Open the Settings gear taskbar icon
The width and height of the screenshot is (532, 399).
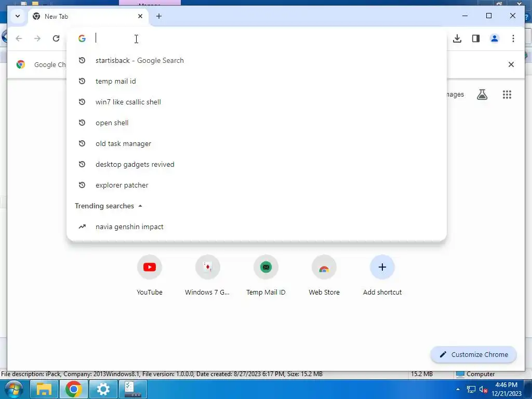click(103, 389)
